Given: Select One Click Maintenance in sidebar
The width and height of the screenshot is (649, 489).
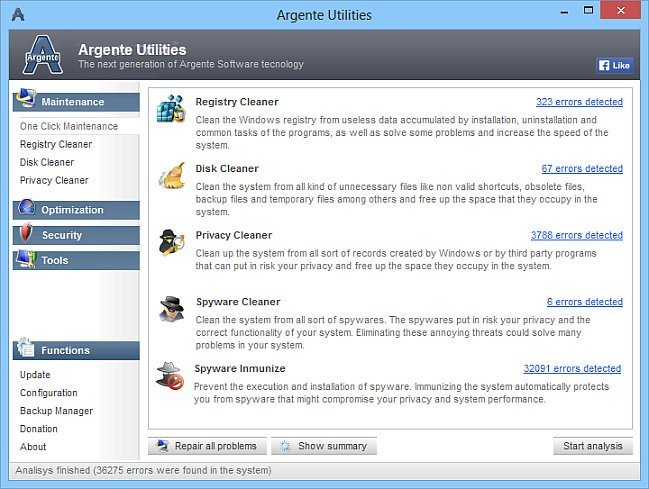Looking at the screenshot, I should 68,126.
